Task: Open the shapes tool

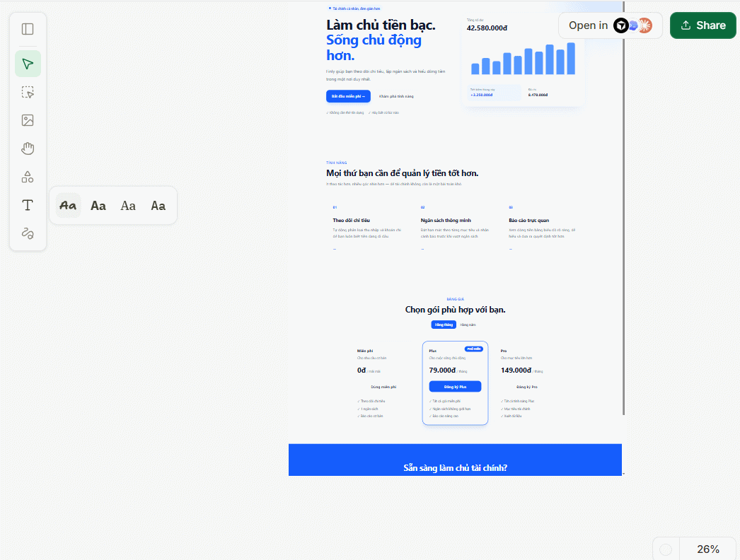Action: pos(28,177)
